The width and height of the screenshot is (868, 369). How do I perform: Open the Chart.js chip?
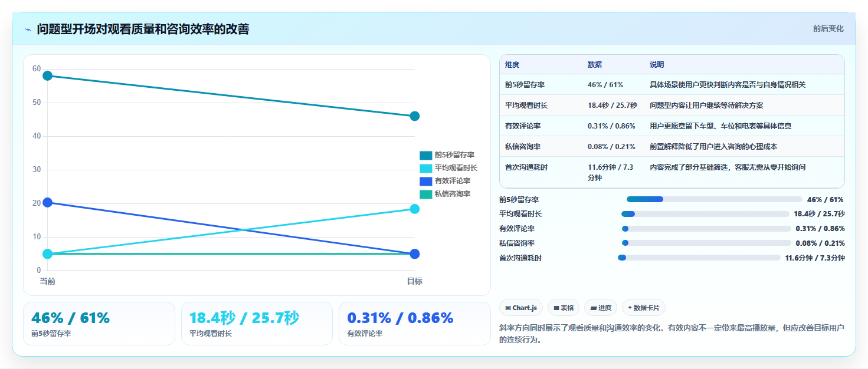pos(521,308)
